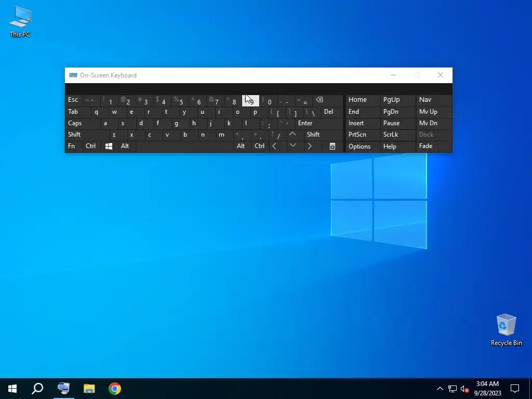Open the This PC desktop icon
This screenshot has width=532, height=399.
click(x=20, y=21)
